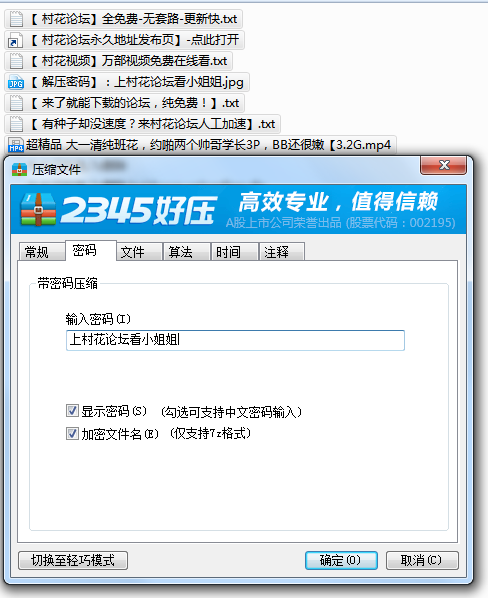Focus the 输入密码 text field
The height and width of the screenshot is (598, 488).
coord(235,340)
